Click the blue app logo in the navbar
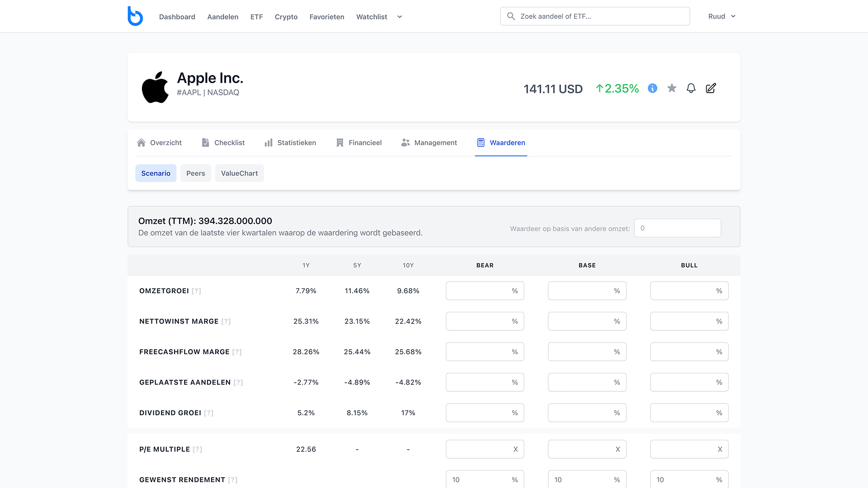The image size is (868, 488). pyautogui.click(x=135, y=16)
